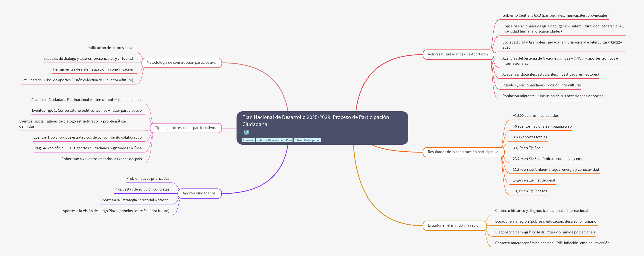Viewport: 644px width, 256px height.
Task: Click 10,9% en Eje Riesgos item
Action: (x=530, y=191)
